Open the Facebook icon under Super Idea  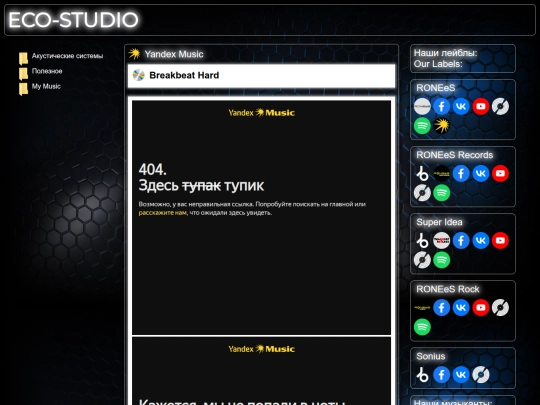click(x=461, y=240)
